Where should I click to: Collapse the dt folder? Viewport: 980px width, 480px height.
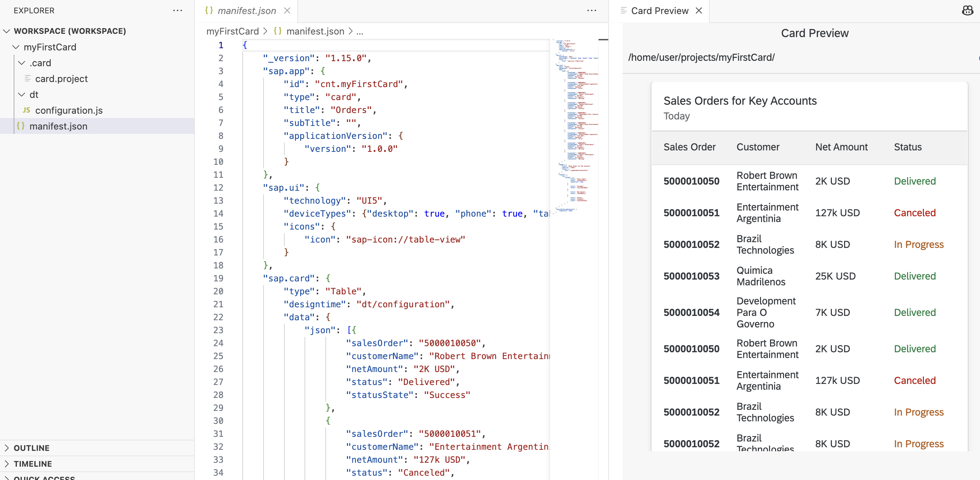(21, 94)
